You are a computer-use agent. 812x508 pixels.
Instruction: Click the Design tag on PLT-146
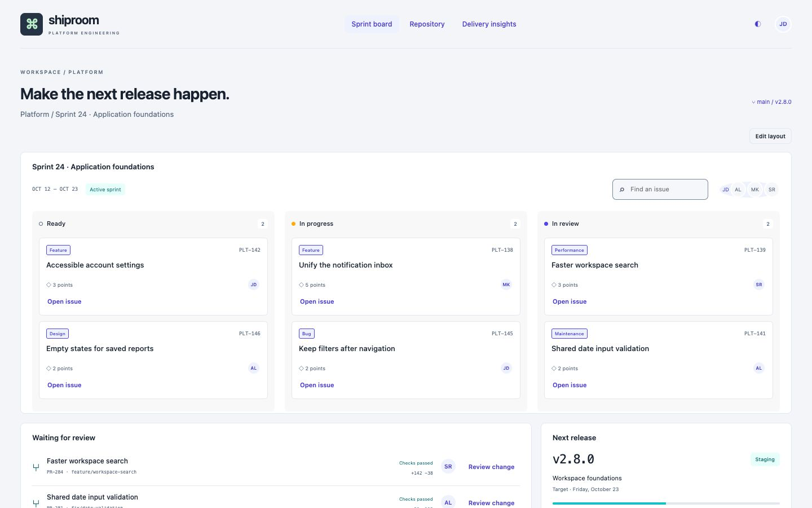[58, 334]
